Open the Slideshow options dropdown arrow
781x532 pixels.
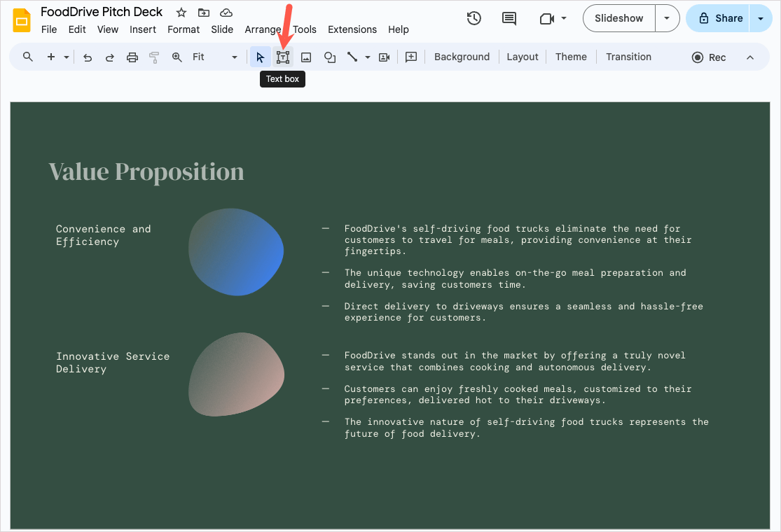(667, 18)
